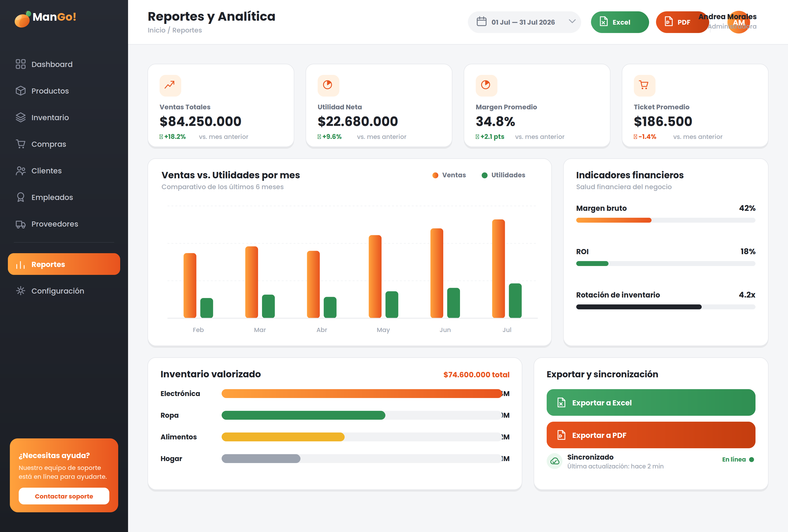Click the Ticket Promedio cart icon
788x532 pixels.
[x=644, y=85]
